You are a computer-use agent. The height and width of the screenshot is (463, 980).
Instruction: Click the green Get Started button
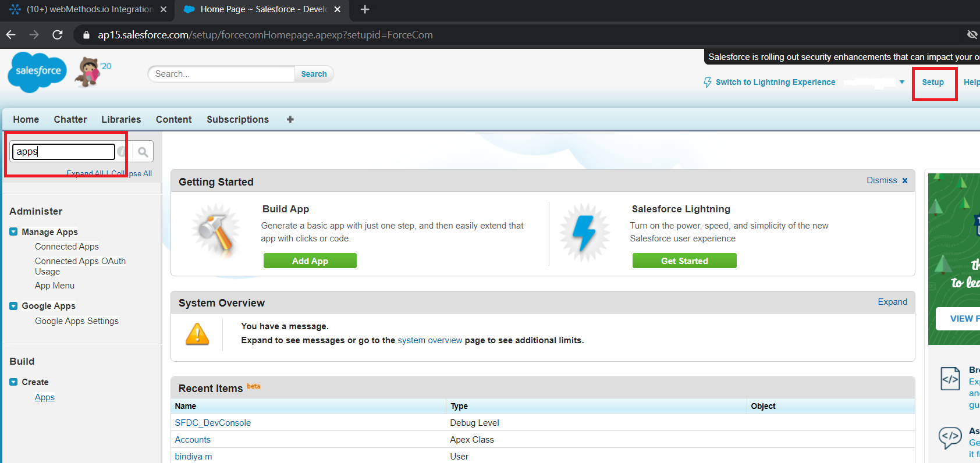(x=684, y=261)
